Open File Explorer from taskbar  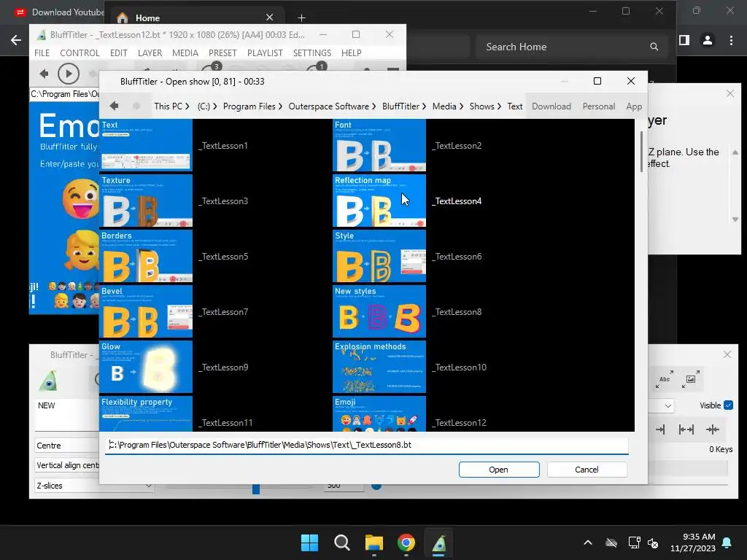374,542
